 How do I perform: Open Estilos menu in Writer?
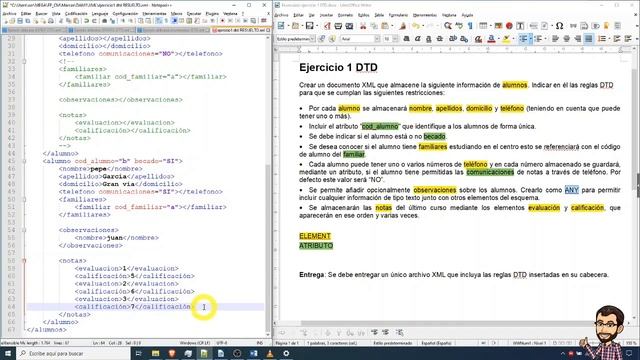[x=363, y=15]
